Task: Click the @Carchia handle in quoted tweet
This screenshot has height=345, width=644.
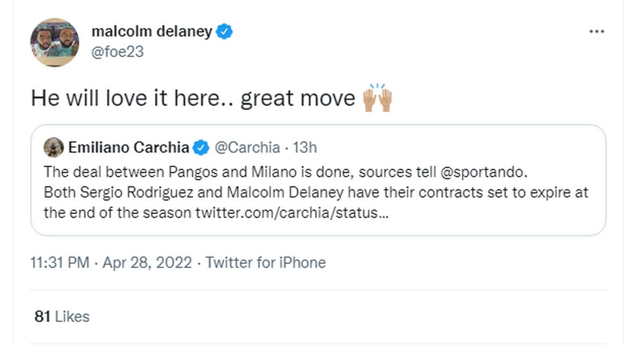Action: 247,148
